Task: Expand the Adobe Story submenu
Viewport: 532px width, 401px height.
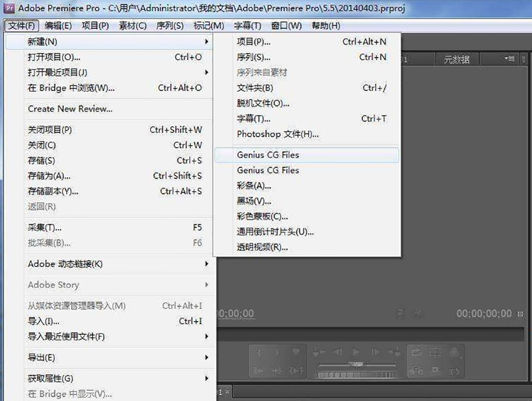Action: coord(109,285)
